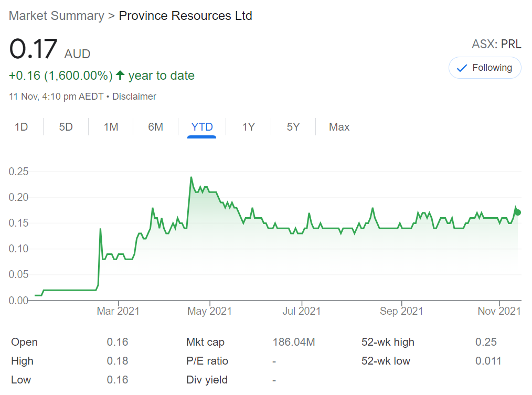532x395 pixels.
Task: Select the 5D time range tab
Action: (66, 127)
